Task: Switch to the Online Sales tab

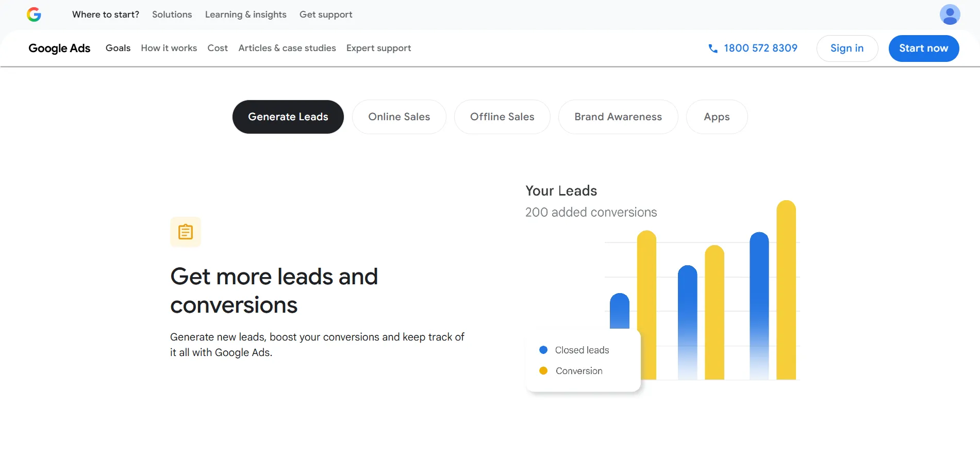Action: point(399,117)
